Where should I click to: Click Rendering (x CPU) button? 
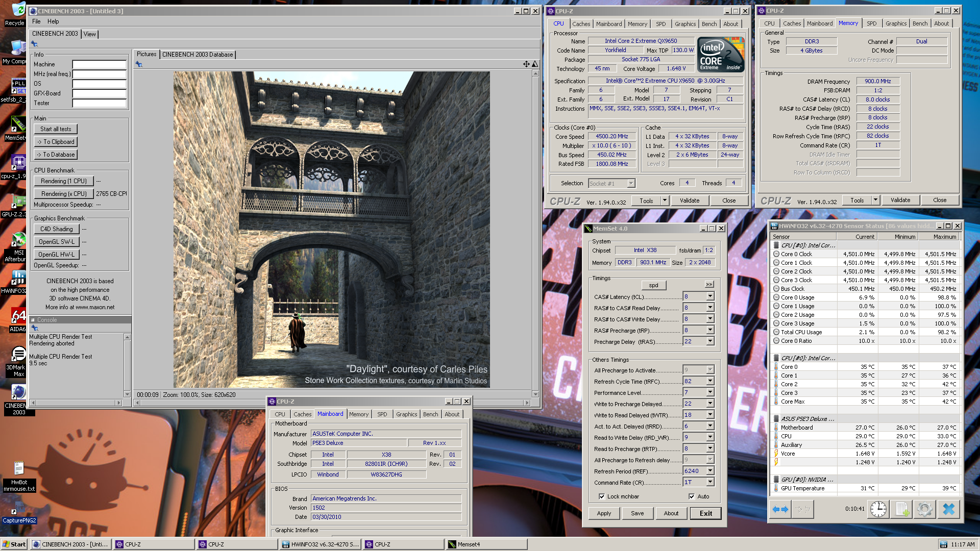pyautogui.click(x=64, y=194)
